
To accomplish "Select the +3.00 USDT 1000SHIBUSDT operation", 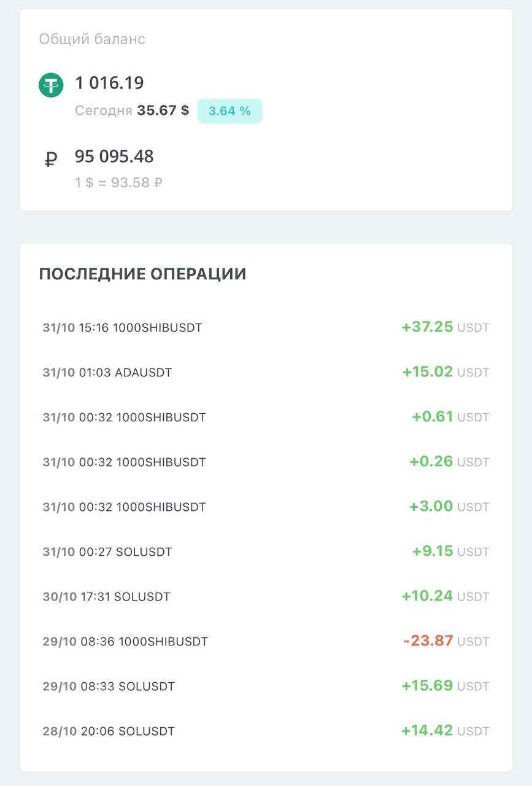I will point(266,507).
